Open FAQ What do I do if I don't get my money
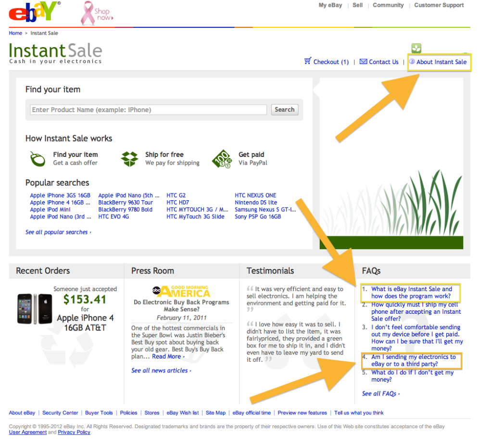Viewport: 492px width, 448px height. click(412, 376)
